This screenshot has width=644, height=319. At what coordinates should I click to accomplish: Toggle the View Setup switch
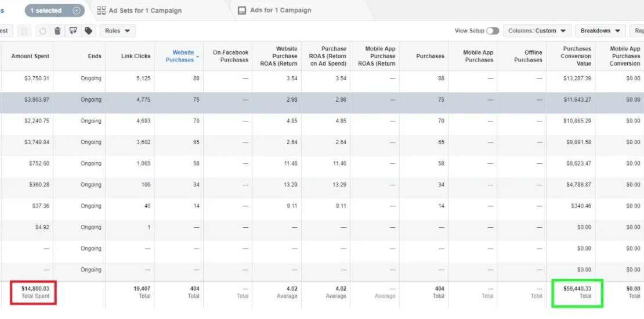click(493, 31)
